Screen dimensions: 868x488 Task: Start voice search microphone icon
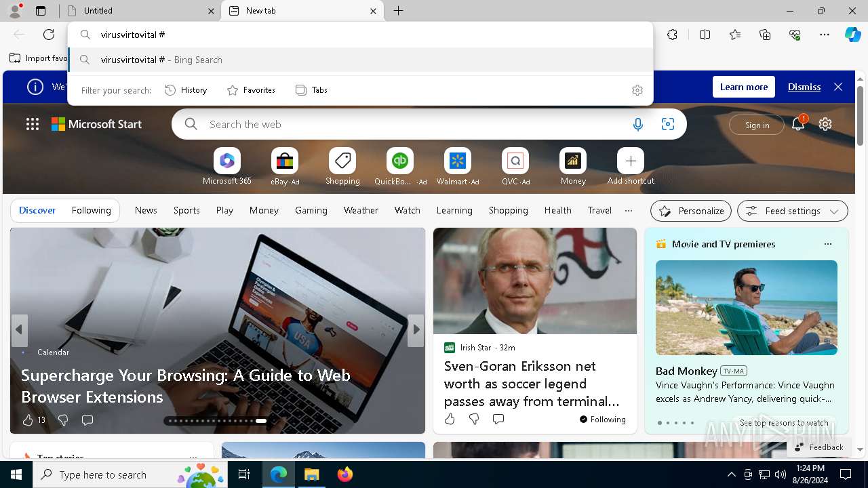(637, 124)
